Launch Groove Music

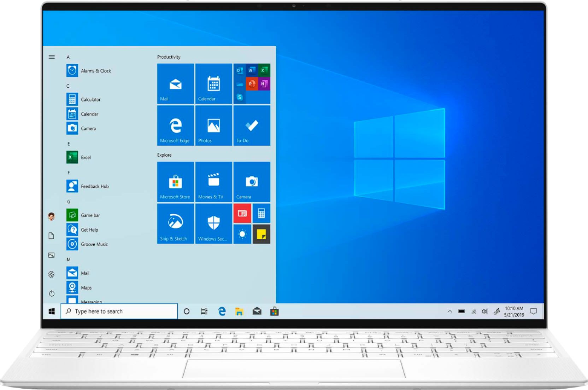point(87,244)
